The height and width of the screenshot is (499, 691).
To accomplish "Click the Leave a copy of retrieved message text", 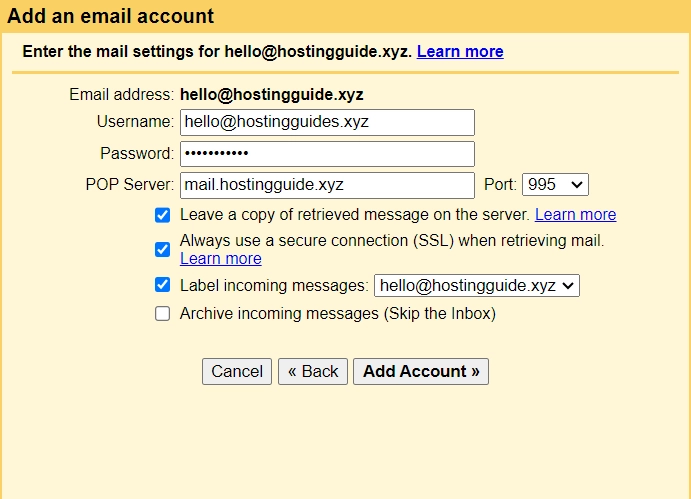I will pyautogui.click(x=355, y=215).
